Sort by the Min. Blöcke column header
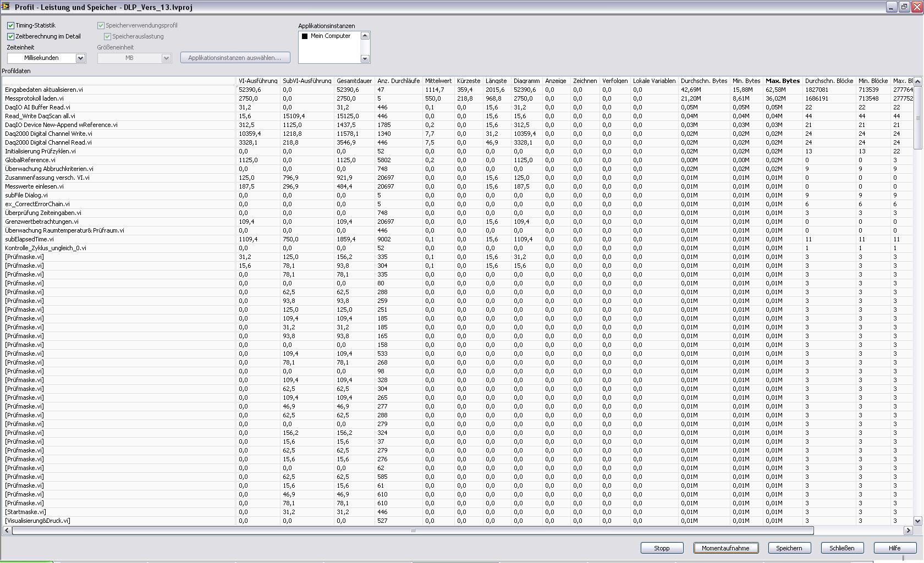924x563 pixels. [873, 81]
